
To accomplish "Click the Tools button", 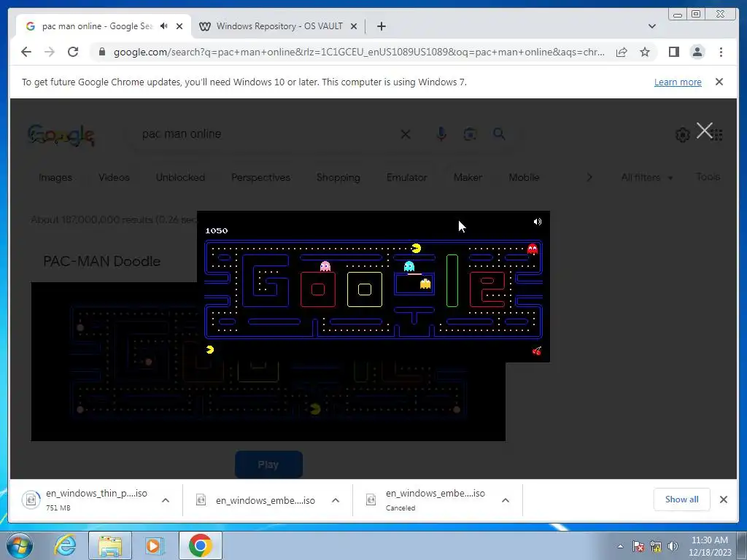I will 708,176.
